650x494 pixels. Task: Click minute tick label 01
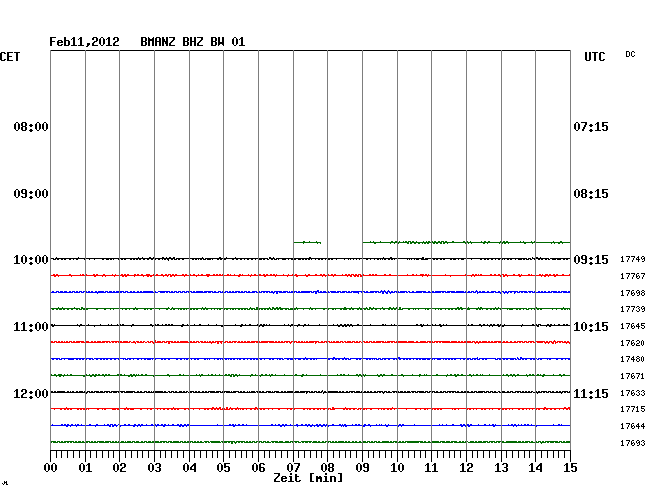click(85, 468)
